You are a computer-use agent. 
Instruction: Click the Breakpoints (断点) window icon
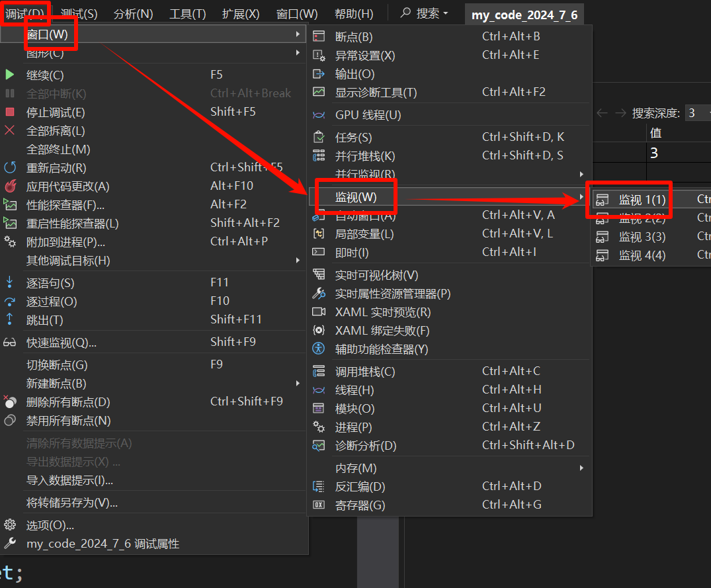pyautogui.click(x=319, y=37)
